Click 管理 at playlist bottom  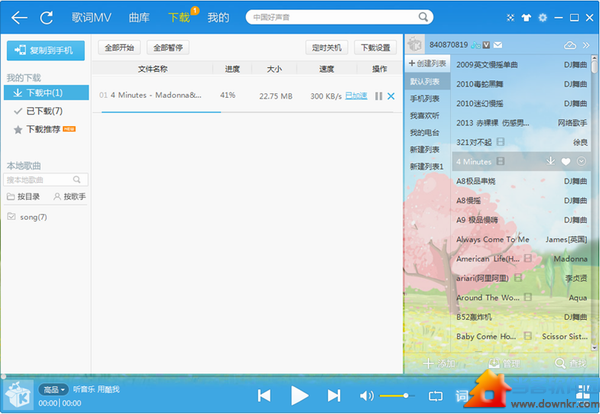[x=505, y=363]
